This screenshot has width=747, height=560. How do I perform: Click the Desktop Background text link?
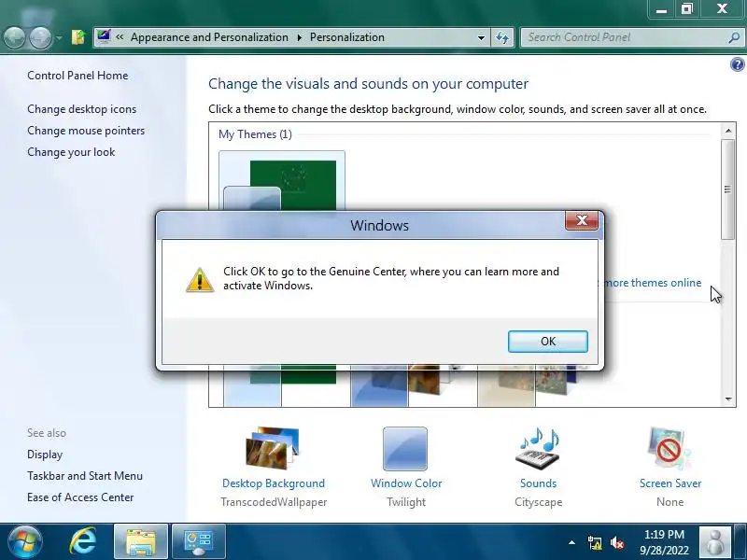274,483
